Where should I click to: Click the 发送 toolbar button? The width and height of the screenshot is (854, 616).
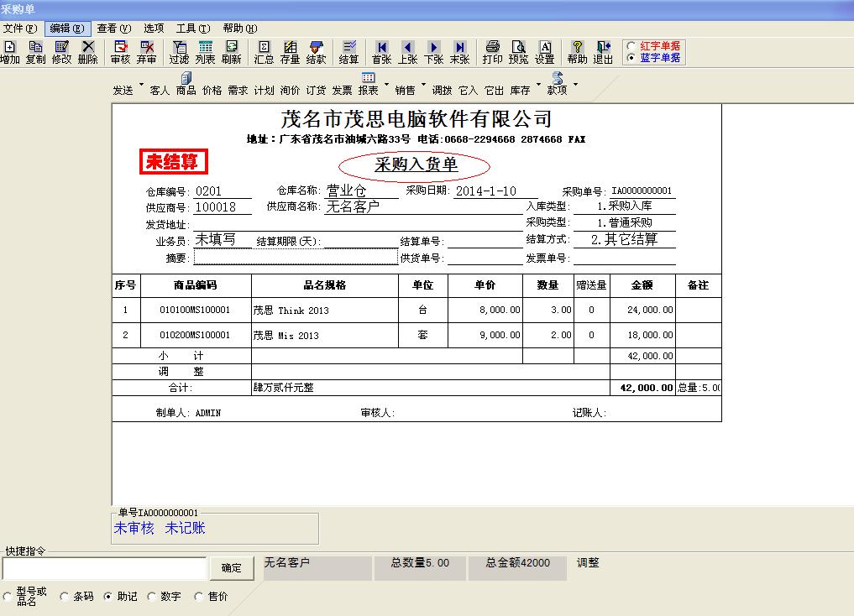[x=123, y=90]
